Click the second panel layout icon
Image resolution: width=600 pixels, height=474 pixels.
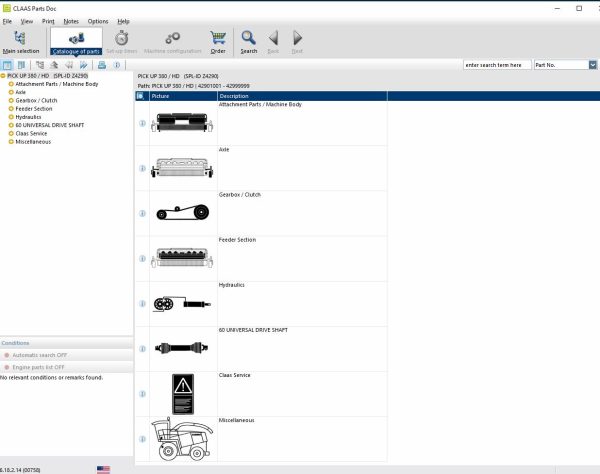[21, 65]
